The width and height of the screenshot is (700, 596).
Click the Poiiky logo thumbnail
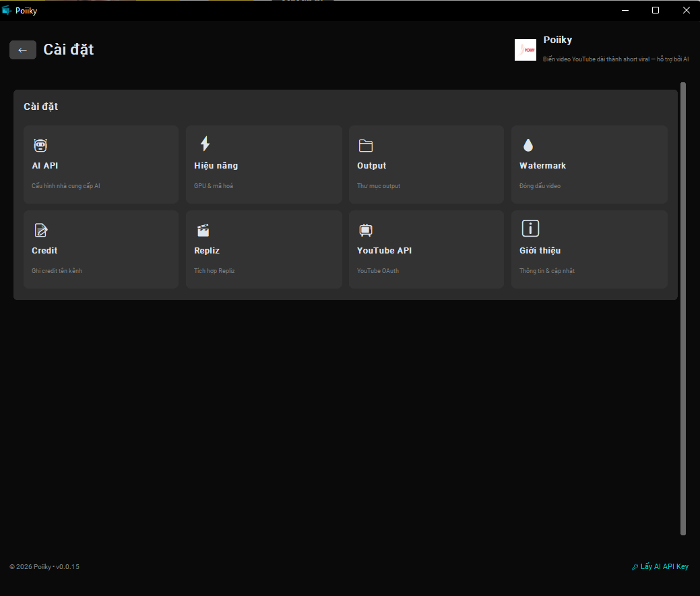526,50
